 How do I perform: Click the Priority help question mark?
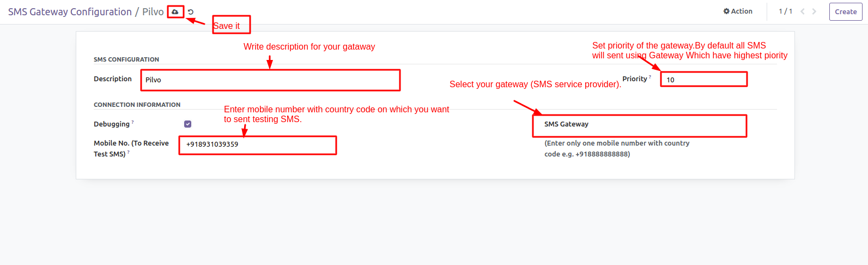pyautogui.click(x=650, y=77)
